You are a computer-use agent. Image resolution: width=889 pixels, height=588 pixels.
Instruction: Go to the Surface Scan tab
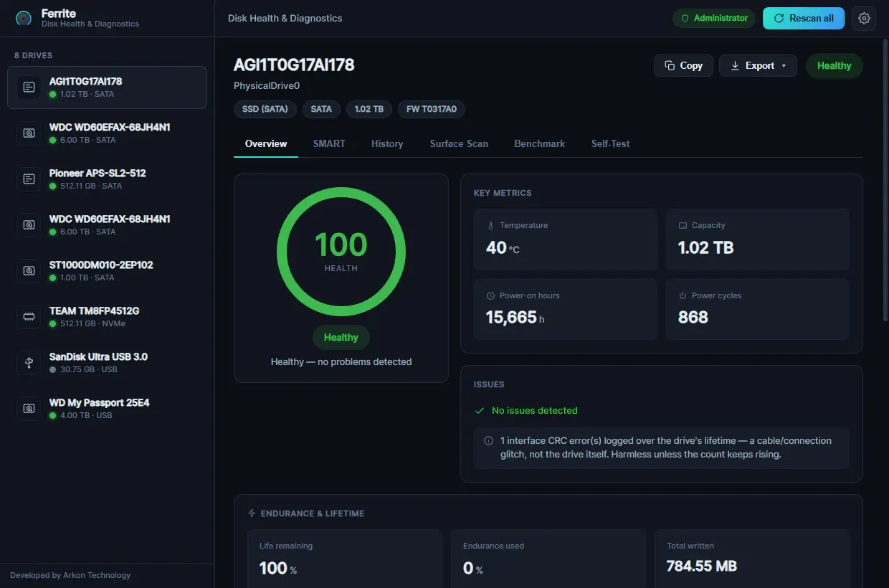point(459,143)
